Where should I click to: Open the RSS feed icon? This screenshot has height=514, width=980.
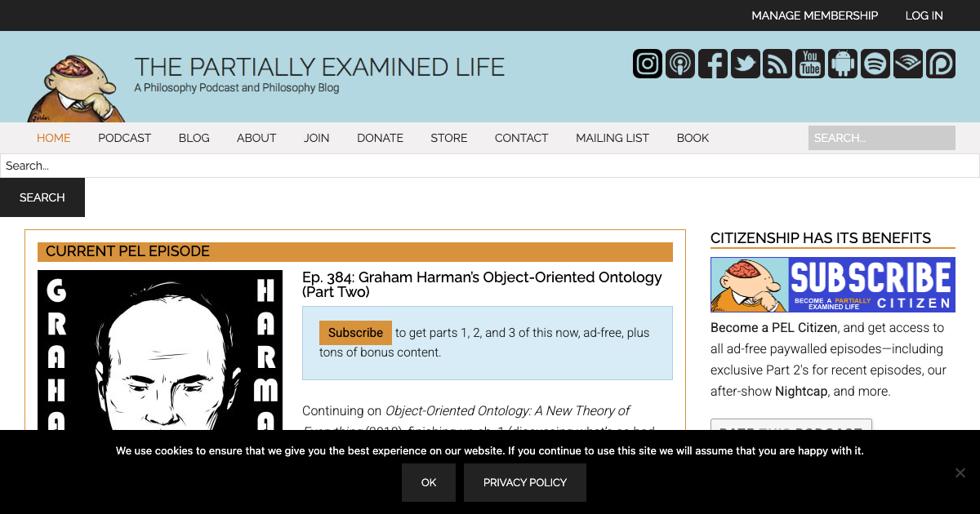click(777, 64)
